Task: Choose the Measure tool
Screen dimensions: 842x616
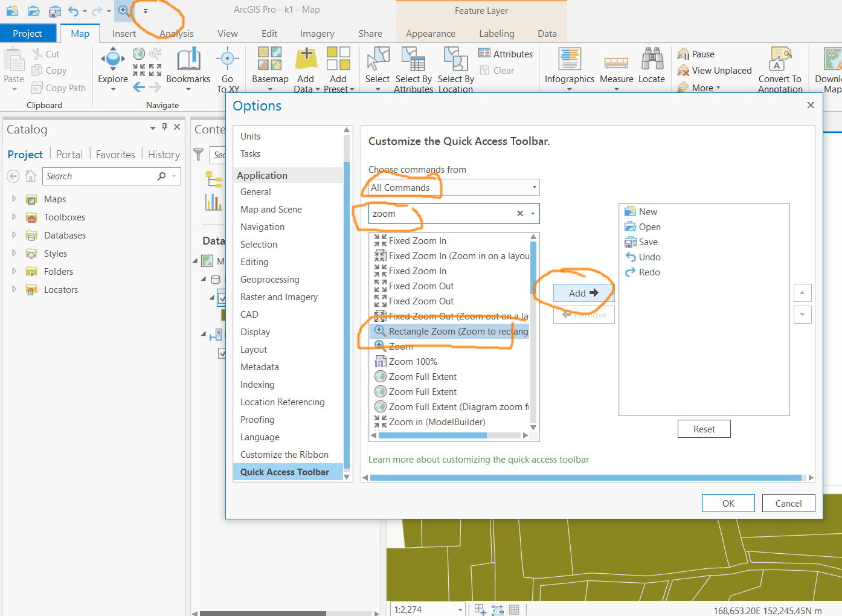Action: (617, 70)
